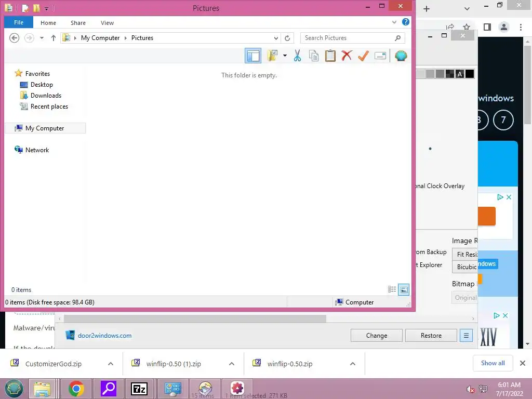
Task: Toggle Chrome side panel icon
Action: tap(487, 27)
